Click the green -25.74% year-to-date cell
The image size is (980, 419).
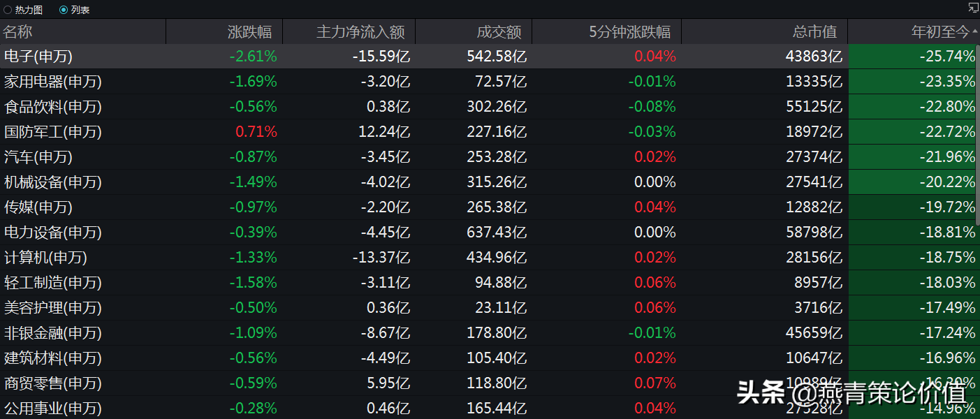947,57
